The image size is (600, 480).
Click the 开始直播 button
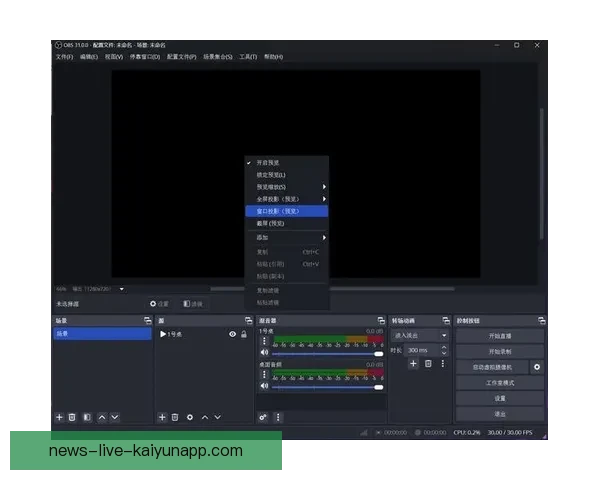(x=499, y=336)
